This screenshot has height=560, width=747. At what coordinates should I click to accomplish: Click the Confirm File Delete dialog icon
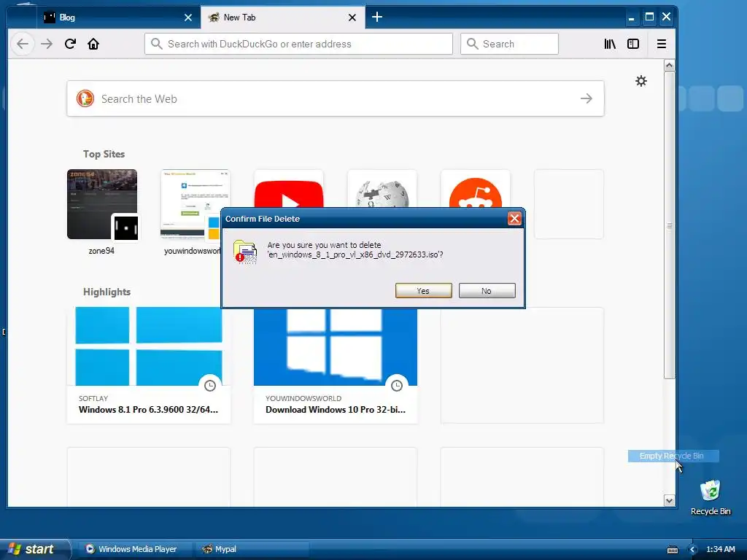[245, 252]
